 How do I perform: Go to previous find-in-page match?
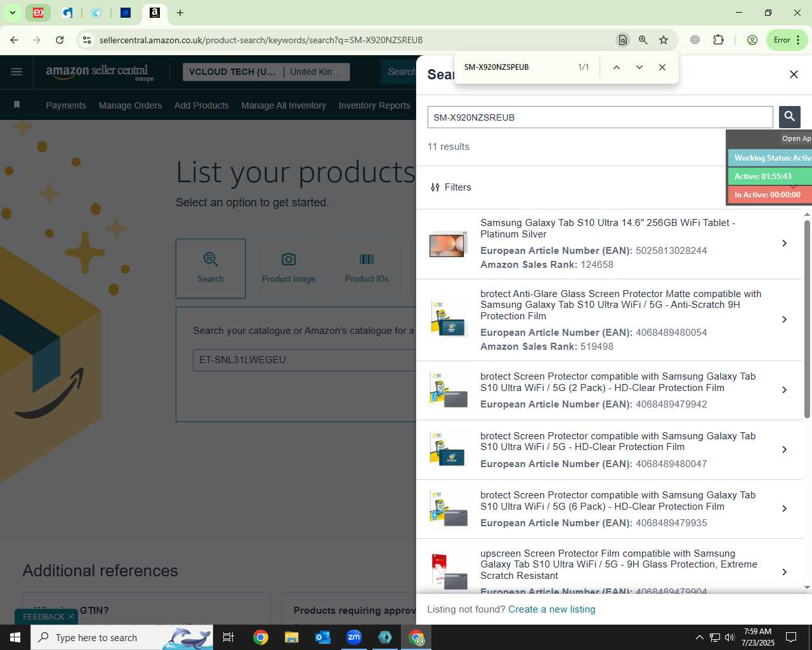616,67
